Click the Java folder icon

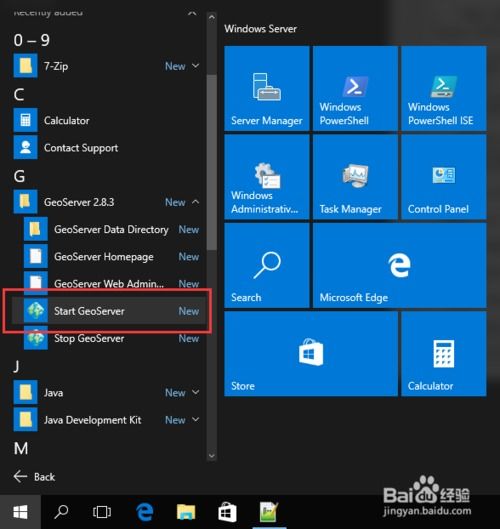[25, 392]
